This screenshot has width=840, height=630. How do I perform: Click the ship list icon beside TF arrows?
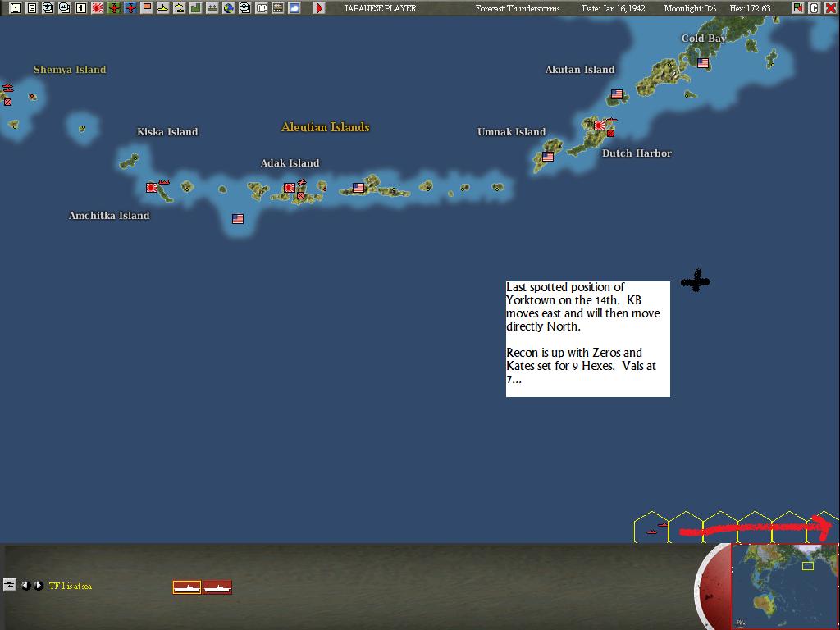click(10, 585)
